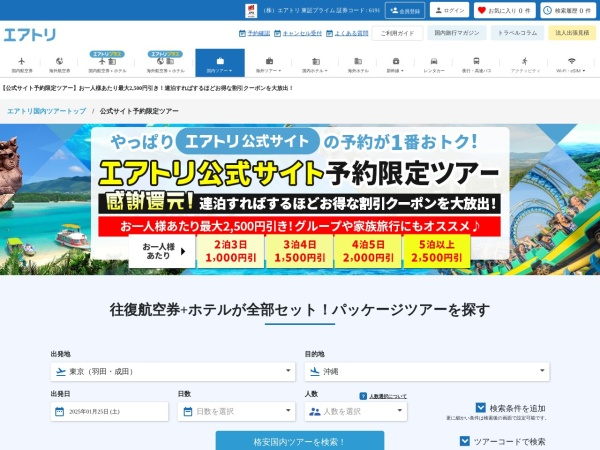Select 海外航空券+ホテル icon
The height and width of the screenshot is (450, 600).
point(165,62)
